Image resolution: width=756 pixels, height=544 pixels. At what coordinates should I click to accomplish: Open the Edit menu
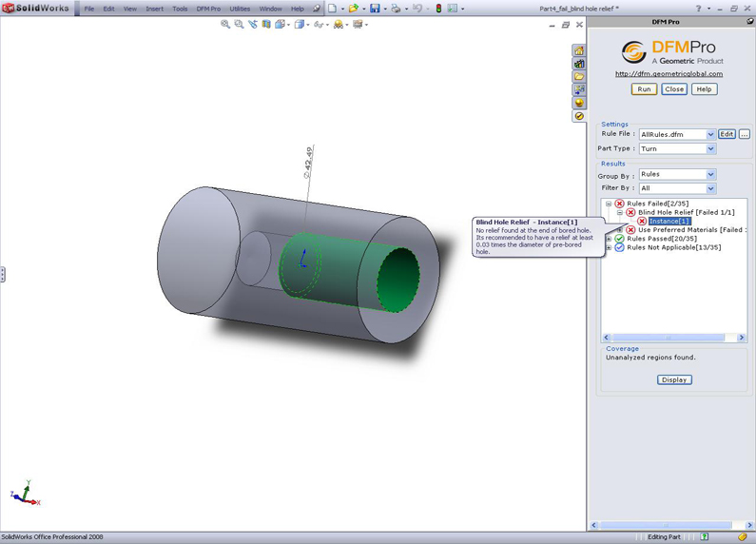pyautogui.click(x=109, y=9)
